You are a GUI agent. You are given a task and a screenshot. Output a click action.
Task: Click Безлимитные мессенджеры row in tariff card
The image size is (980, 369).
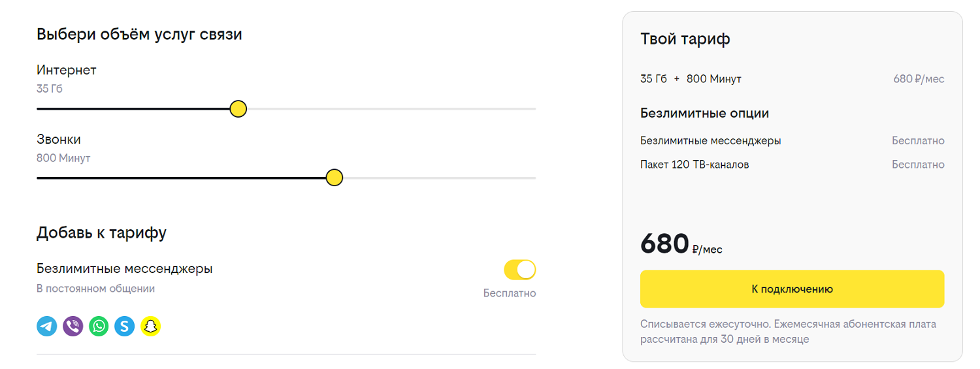point(792,140)
